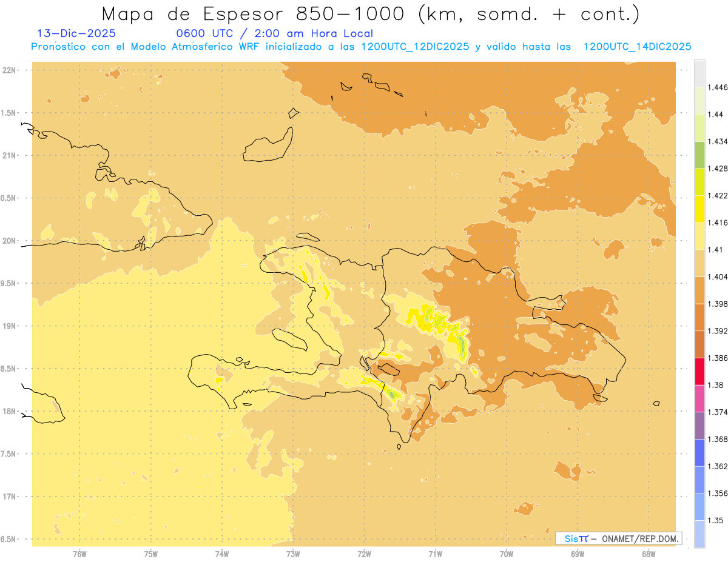Click initialization time '1200UTC_12DIC2025' in subtitle

[415, 47]
